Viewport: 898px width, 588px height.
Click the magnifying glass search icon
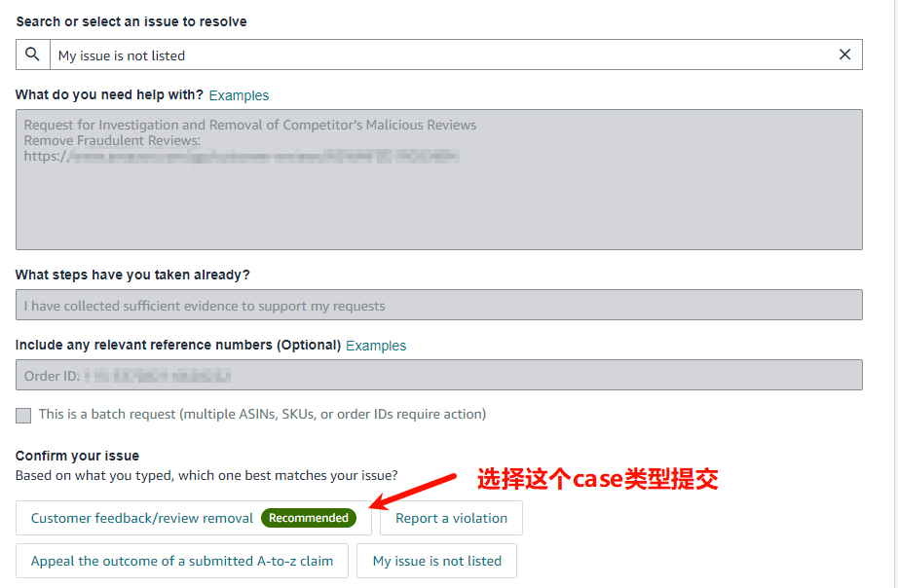click(x=33, y=55)
